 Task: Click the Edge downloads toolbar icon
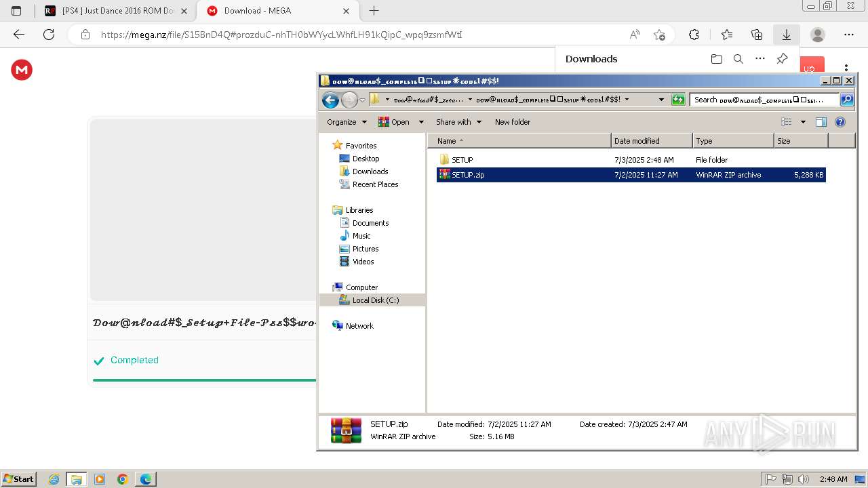787,35
